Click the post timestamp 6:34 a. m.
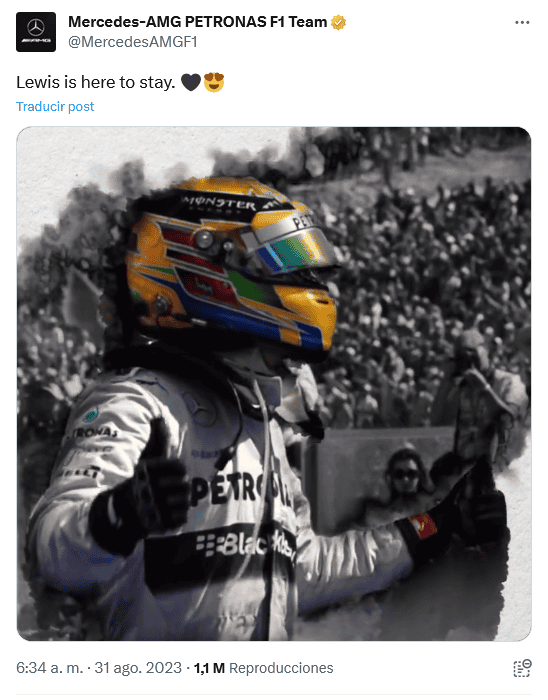Screen dimensions: 548x700 click(x=50, y=668)
